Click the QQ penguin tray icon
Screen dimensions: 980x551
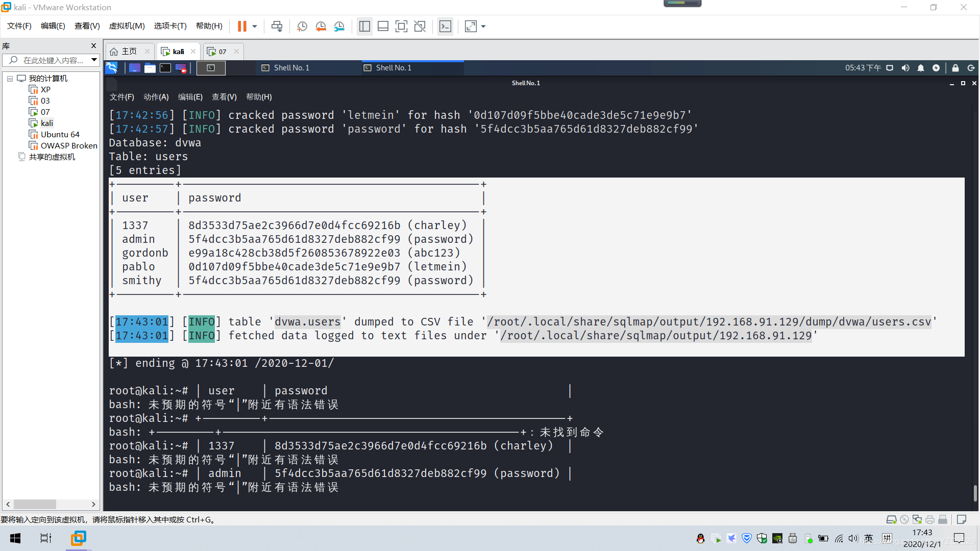point(700,538)
